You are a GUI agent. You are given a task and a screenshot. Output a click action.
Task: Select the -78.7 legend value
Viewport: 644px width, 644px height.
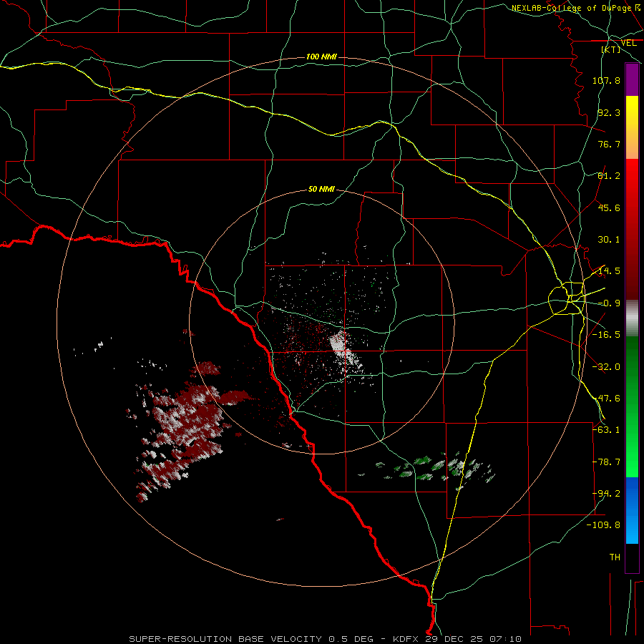click(606, 462)
